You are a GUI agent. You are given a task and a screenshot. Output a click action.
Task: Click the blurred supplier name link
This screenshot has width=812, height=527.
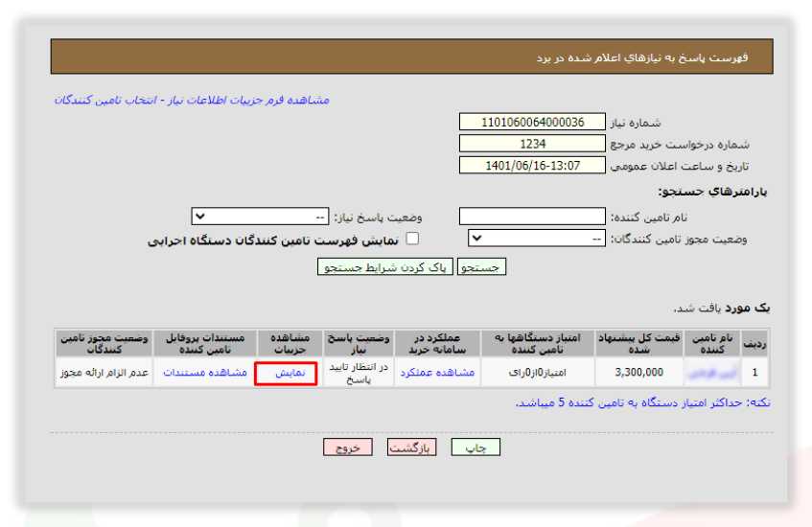click(x=712, y=373)
